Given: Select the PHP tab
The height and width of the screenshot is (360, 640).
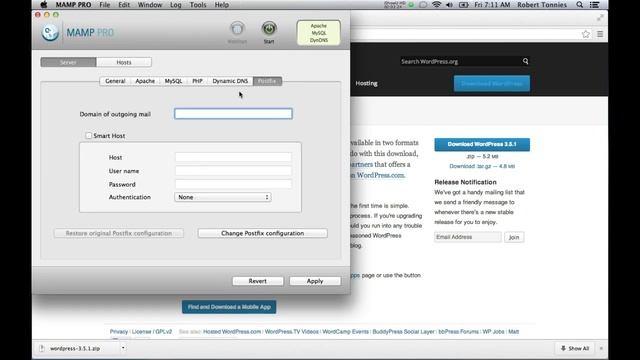Looking at the screenshot, I should pyautogui.click(x=198, y=81).
